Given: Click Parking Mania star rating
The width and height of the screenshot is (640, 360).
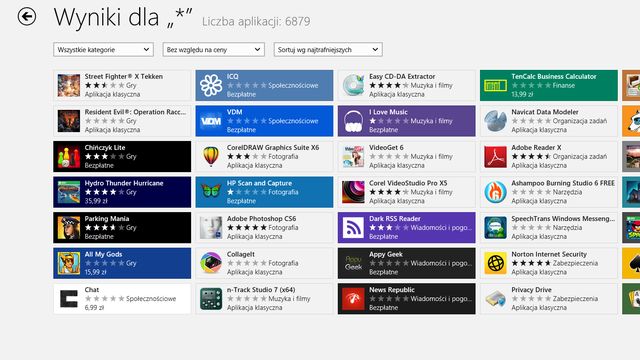Looking at the screenshot, I should coord(104,227).
